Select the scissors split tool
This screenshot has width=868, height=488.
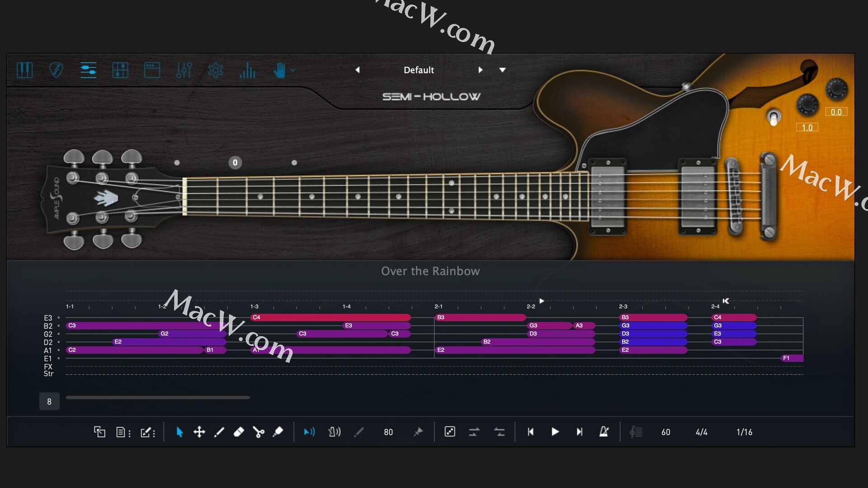point(259,432)
